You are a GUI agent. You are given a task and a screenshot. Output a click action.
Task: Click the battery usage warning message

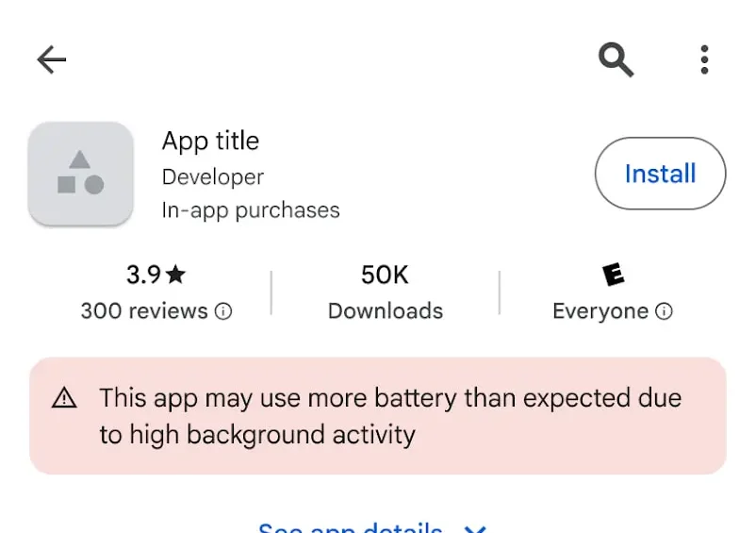390,415
